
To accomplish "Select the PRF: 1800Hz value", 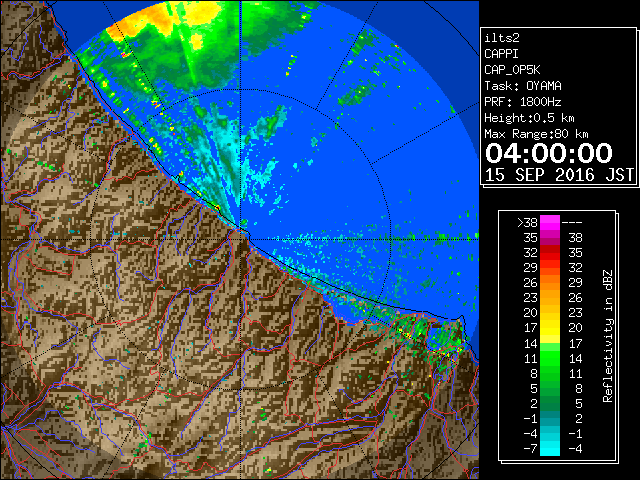I will point(523,102).
